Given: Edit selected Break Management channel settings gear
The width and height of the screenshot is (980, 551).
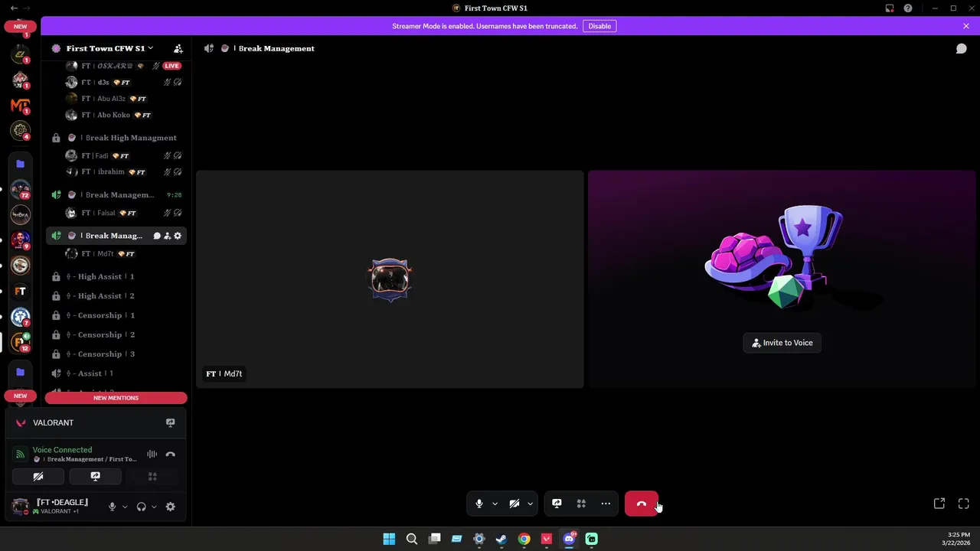Looking at the screenshot, I should coord(178,236).
